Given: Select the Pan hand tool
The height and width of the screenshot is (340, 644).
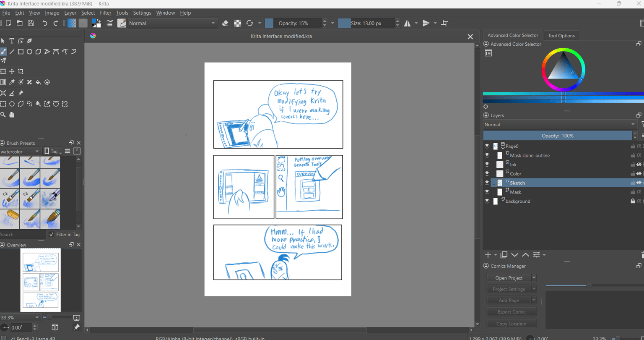Looking at the screenshot, I should pos(12,115).
